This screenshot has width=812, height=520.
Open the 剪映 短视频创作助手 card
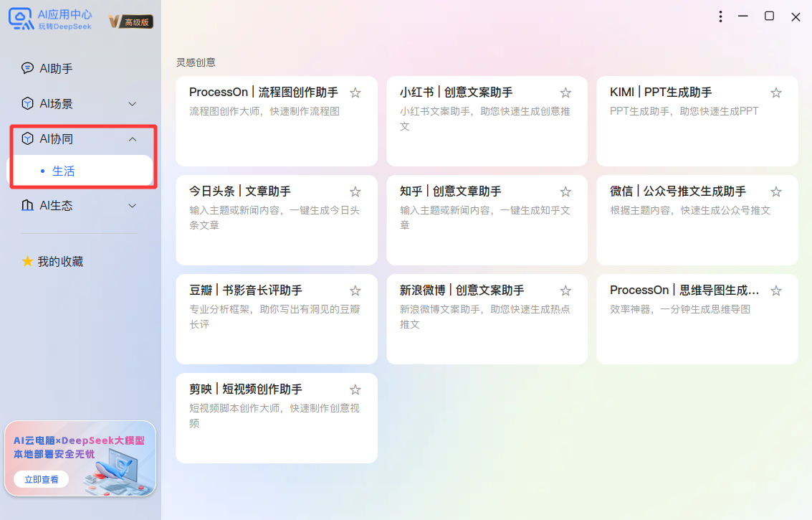coord(277,418)
